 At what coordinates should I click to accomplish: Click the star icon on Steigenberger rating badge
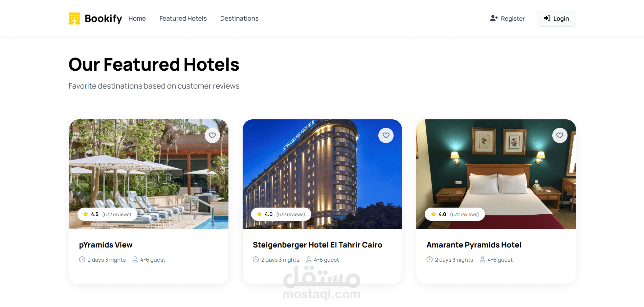(x=260, y=214)
